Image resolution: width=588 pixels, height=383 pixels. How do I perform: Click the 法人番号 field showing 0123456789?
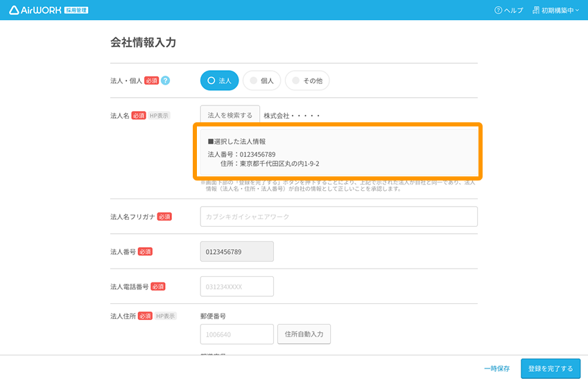point(237,251)
